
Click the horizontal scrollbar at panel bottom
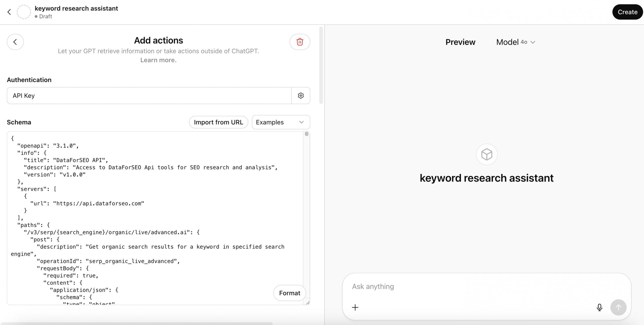137,323
